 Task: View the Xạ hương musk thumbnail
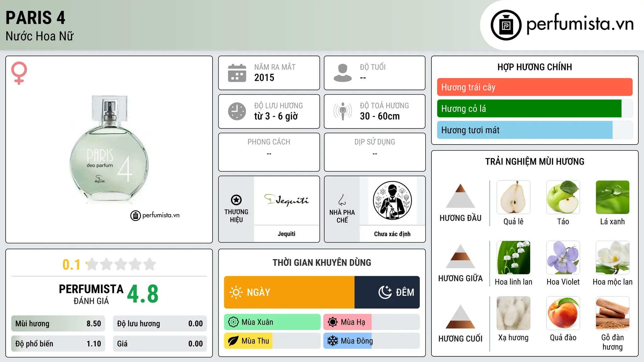[x=514, y=313]
